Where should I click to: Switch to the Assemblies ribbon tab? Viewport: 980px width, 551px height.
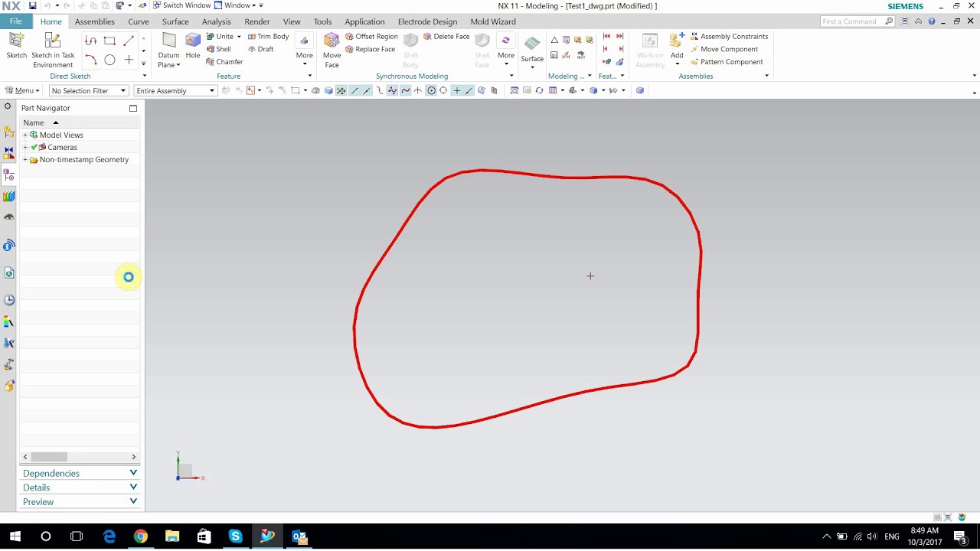coord(94,21)
